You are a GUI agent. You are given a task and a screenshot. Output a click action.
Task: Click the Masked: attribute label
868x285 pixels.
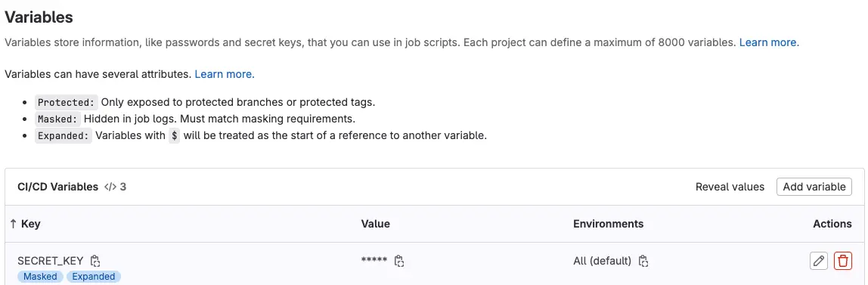[x=58, y=119]
